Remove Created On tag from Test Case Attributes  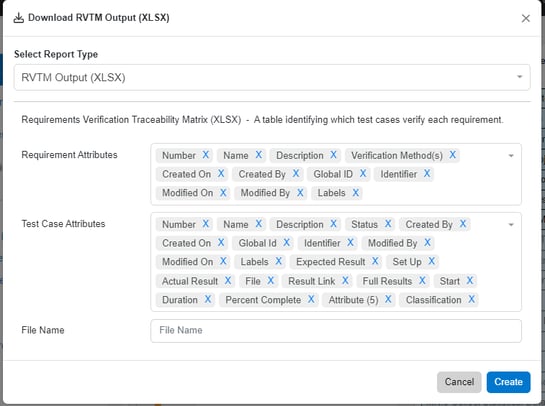click(x=221, y=243)
